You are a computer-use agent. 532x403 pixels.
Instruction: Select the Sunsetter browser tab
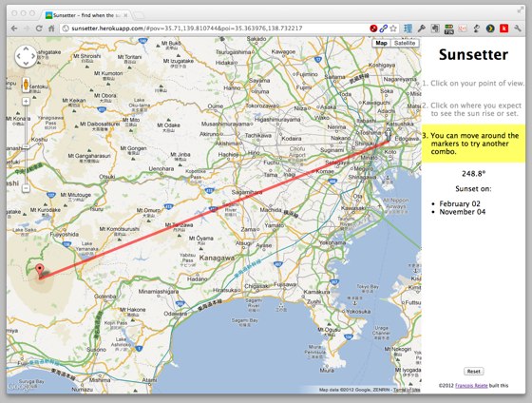pyautogui.click(x=86, y=15)
